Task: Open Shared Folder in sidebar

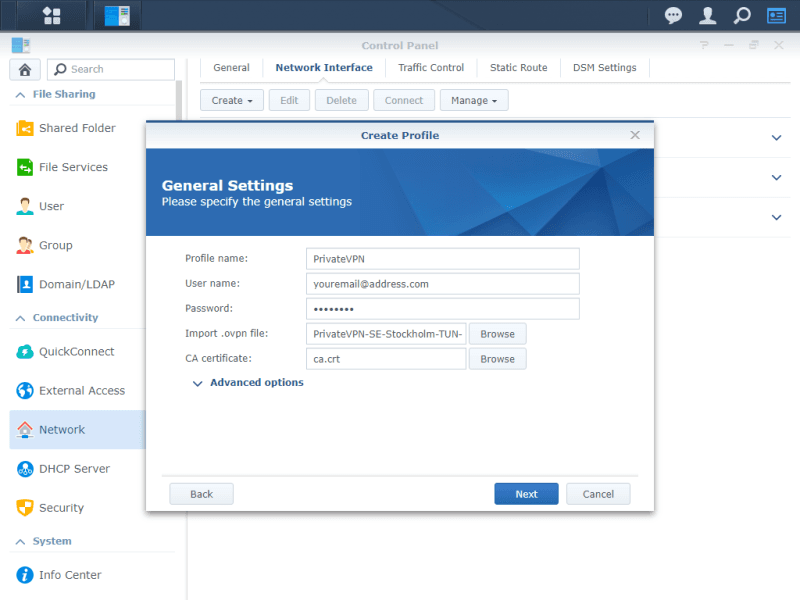Action: [77, 128]
